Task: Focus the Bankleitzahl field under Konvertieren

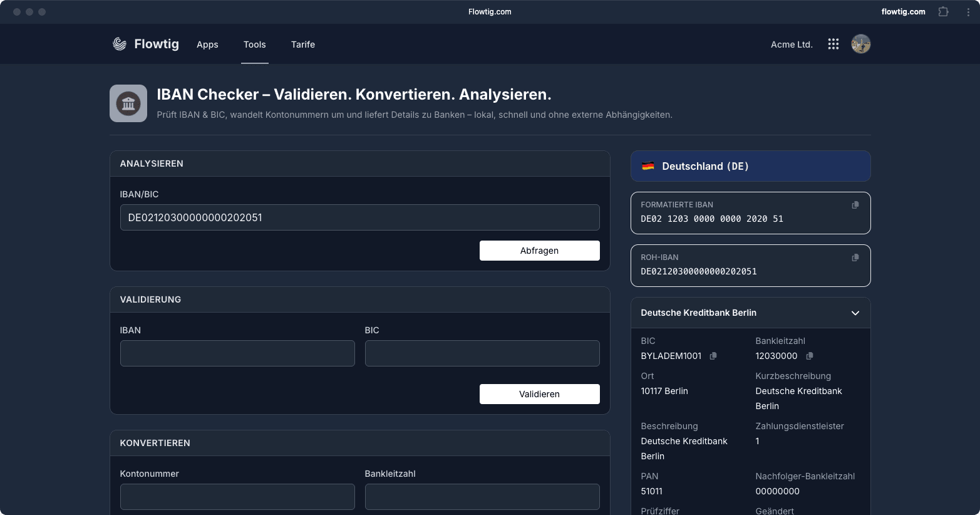Action: coord(482,497)
